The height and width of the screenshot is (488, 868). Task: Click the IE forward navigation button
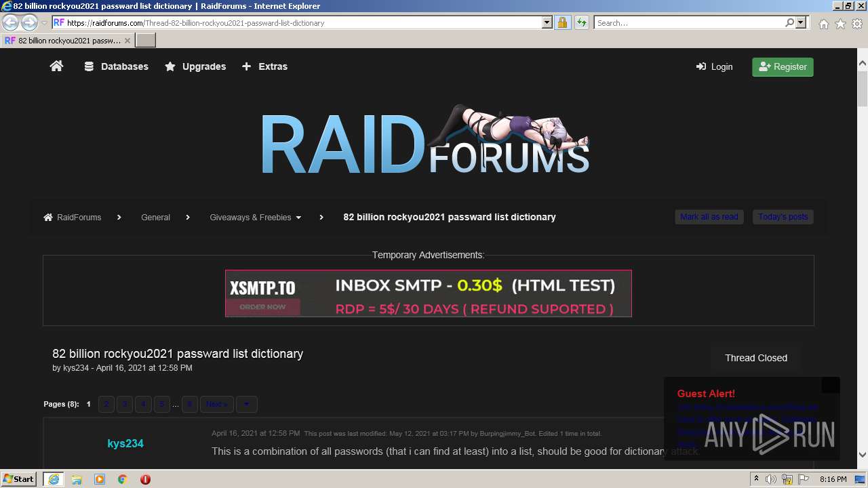(x=29, y=22)
